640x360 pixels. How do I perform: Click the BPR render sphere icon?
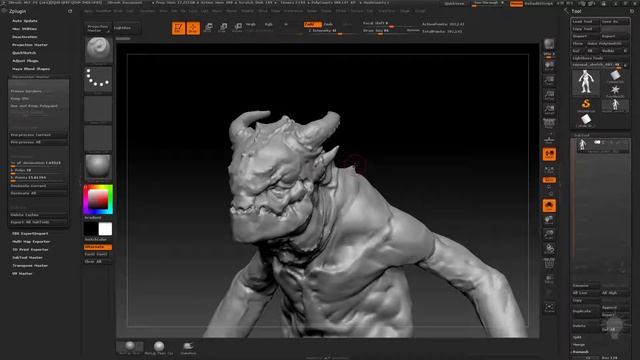point(549,45)
